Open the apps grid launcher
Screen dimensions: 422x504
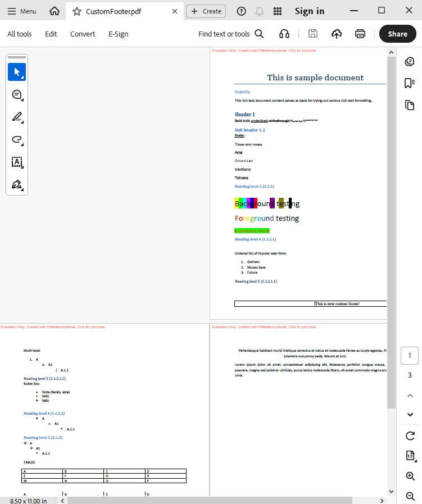278,11
